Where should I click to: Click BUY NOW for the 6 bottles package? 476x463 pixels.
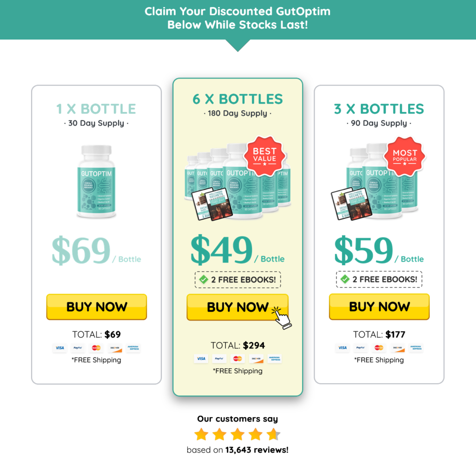(x=238, y=307)
